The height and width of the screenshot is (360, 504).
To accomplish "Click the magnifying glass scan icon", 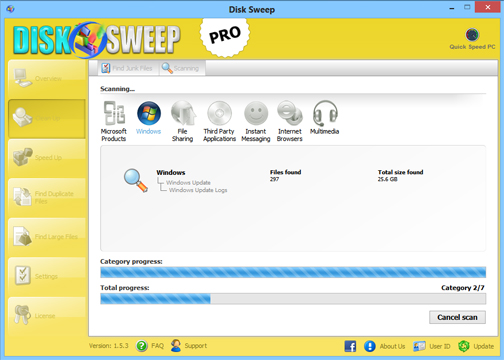I will [136, 180].
